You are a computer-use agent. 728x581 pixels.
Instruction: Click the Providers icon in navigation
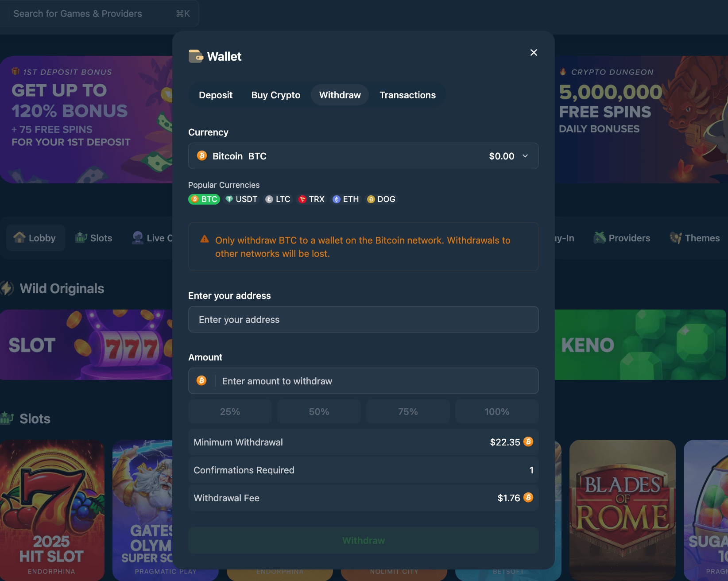pyautogui.click(x=600, y=238)
